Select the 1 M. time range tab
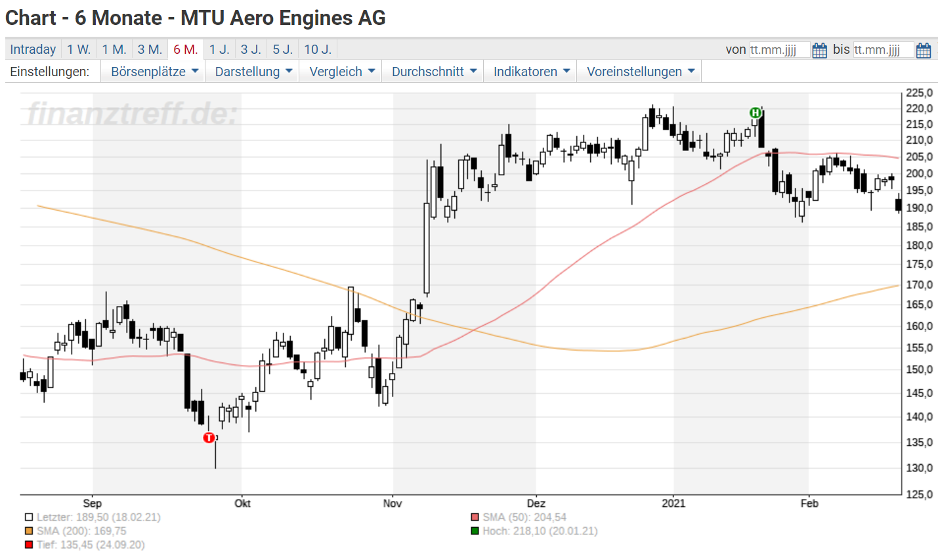The width and height of the screenshot is (938, 560). click(114, 49)
